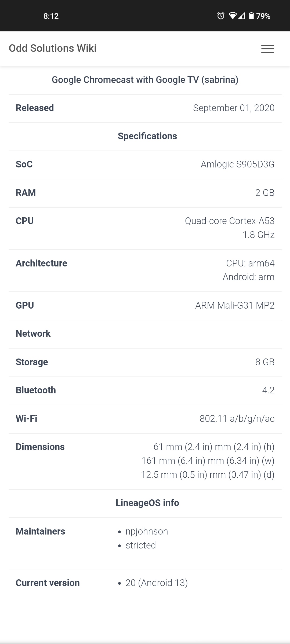Tap the LineageOS info section header

[147, 503]
